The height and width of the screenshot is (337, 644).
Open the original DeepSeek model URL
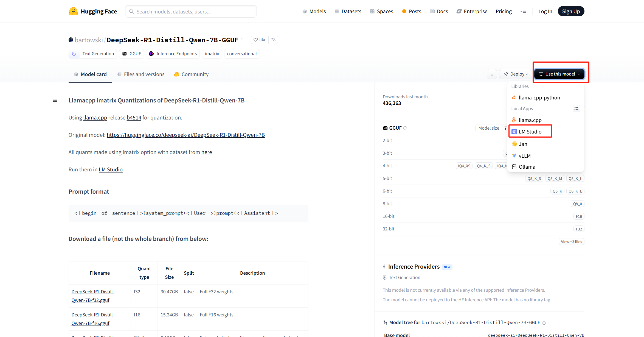click(186, 135)
